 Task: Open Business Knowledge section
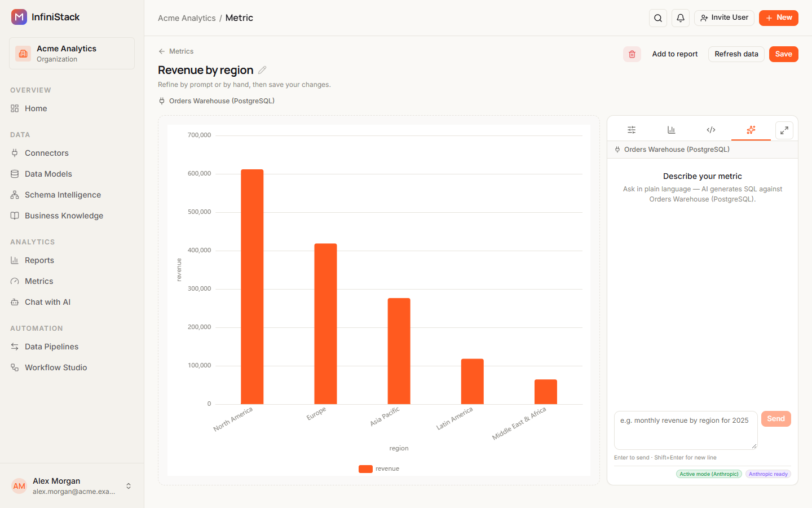click(x=72, y=216)
